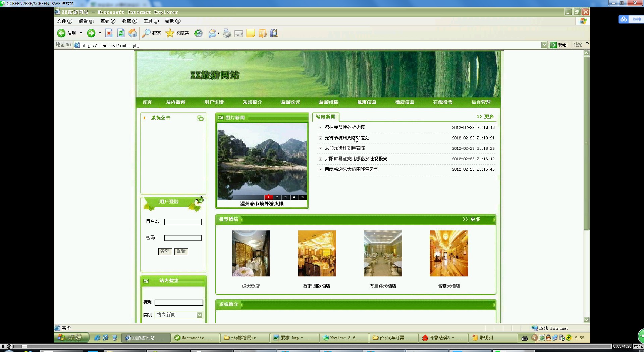The height and width of the screenshot is (352, 644).
Task: Click the Windows Start button
Action: [71, 338]
